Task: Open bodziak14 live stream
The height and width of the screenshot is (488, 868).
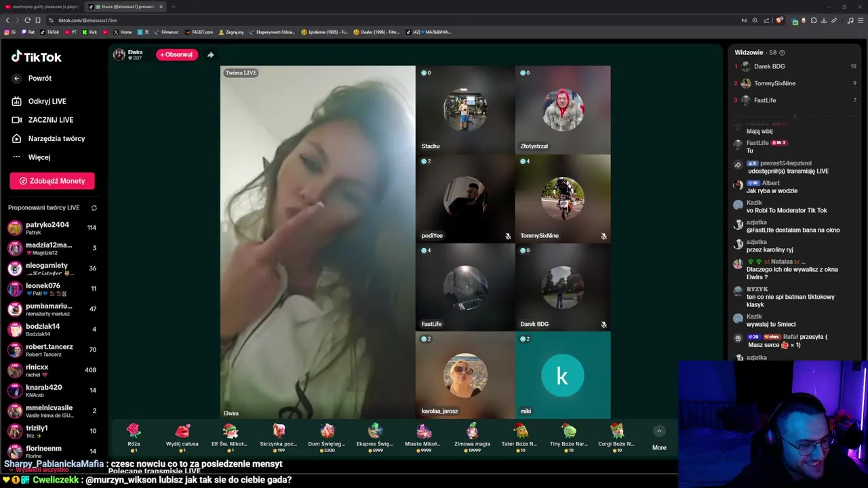Action: [x=52, y=329]
